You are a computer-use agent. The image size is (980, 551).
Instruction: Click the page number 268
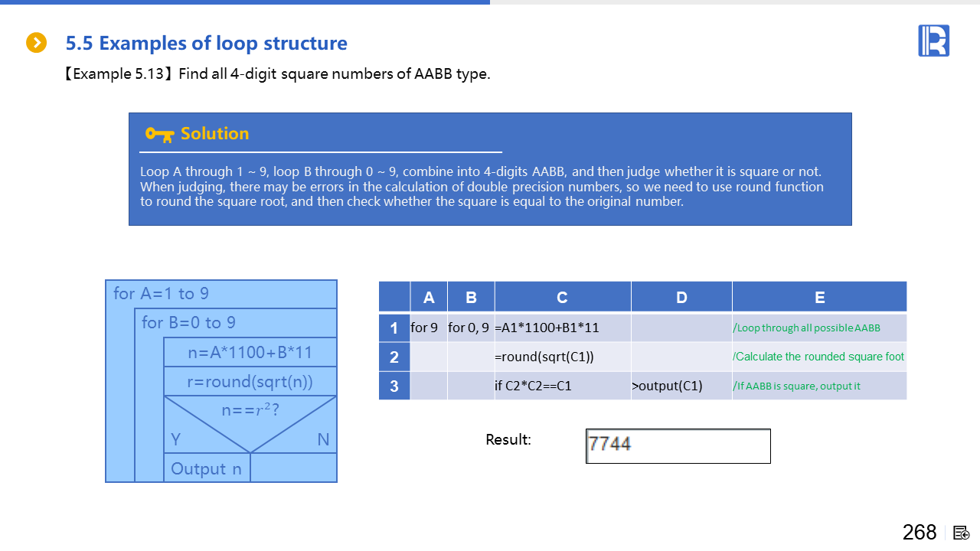click(x=919, y=533)
